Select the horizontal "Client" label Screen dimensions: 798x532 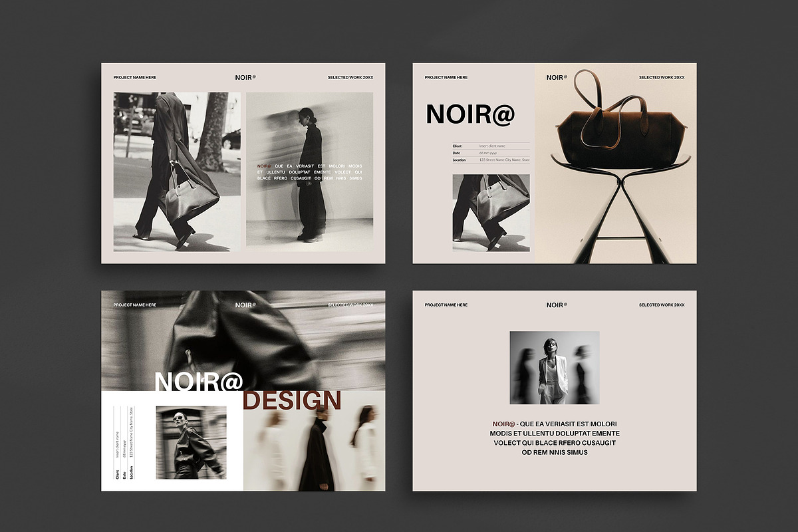point(457,146)
